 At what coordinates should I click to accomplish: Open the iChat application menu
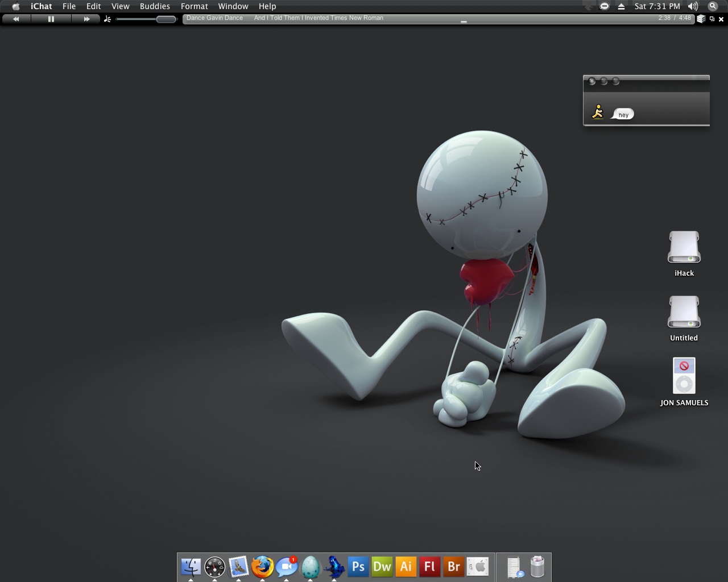(x=42, y=6)
